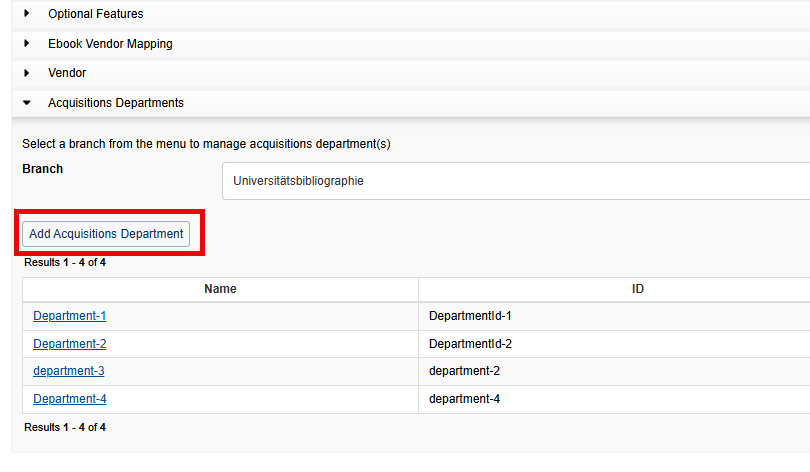Click the Name column header
Screen dimensions: 810x472
click(x=220, y=289)
